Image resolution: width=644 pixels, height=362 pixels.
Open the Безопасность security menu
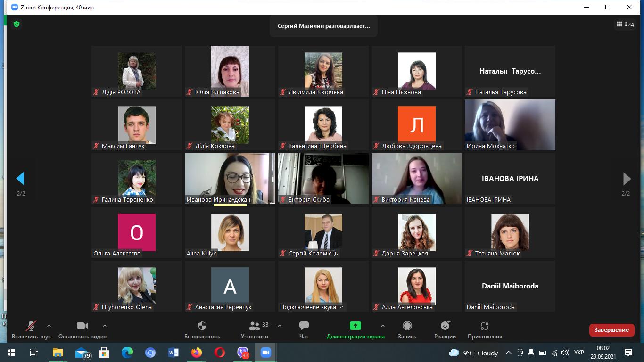[x=202, y=329]
